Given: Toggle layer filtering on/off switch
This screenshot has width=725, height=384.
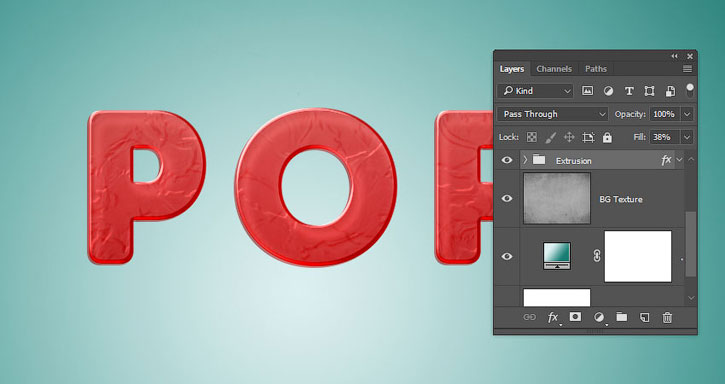Looking at the screenshot, I should point(690,90).
